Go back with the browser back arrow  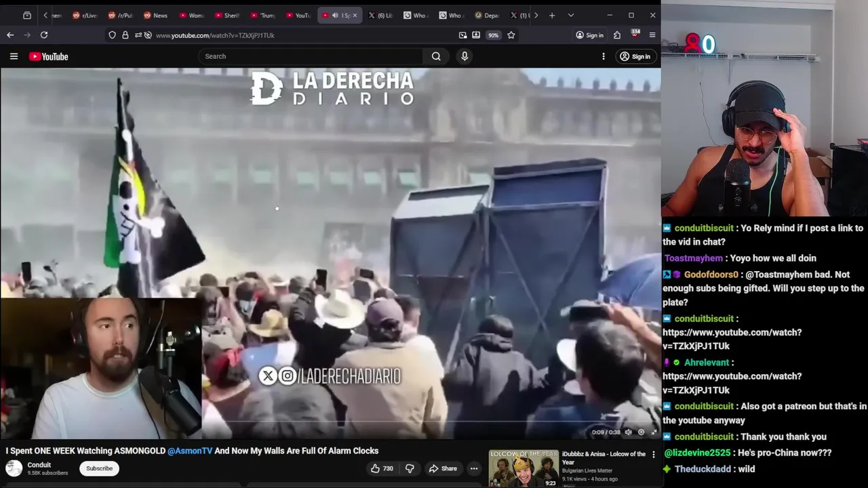[x=10, y=35]
